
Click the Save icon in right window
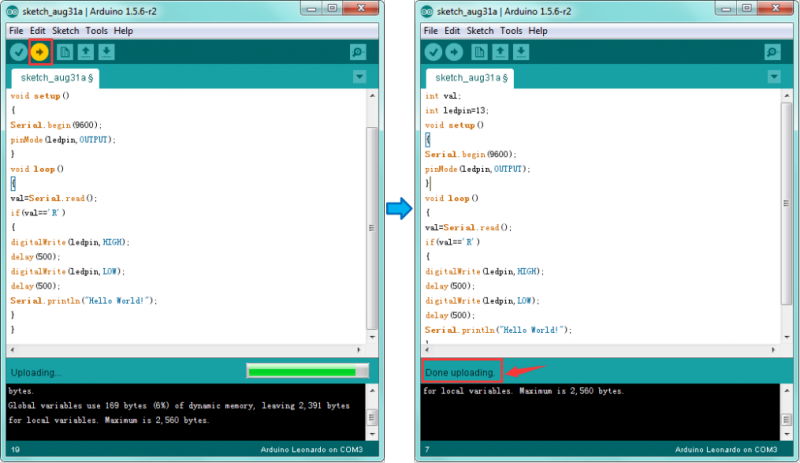[521, 52]
